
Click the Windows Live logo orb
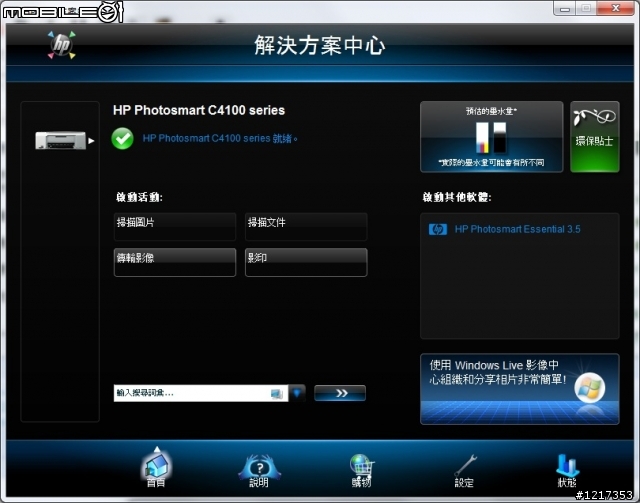pyautogui.click(x=589, y=387)
